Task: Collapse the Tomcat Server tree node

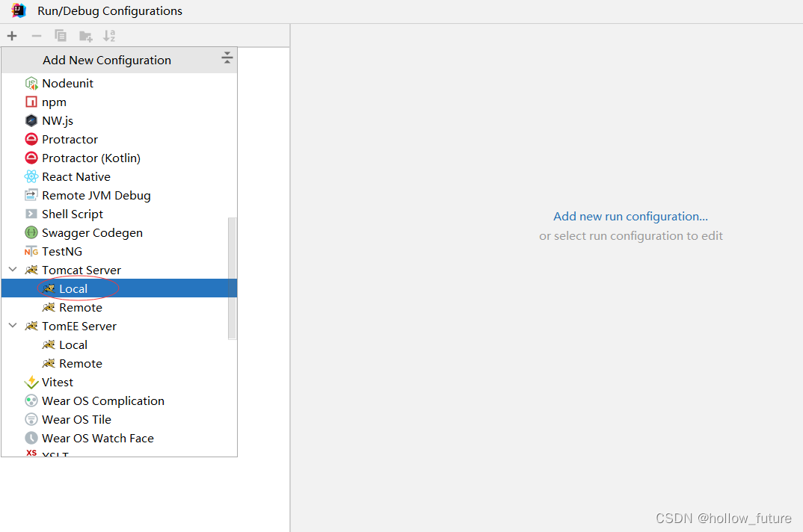Action: pos(13,269)
